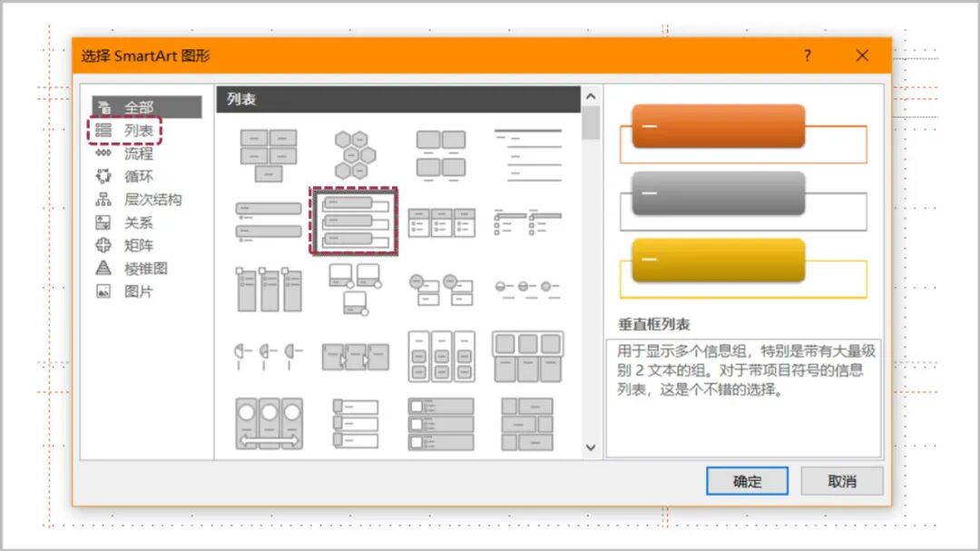Viewport: 980px width, 551px height.
Task: Pick the Alternating Hexagons layout
Action: click(355, 155)
